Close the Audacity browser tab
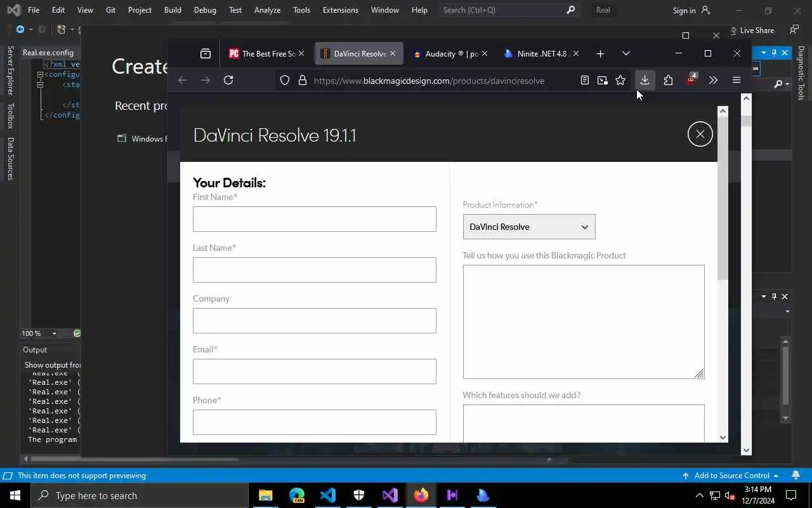 coord(485,53)
